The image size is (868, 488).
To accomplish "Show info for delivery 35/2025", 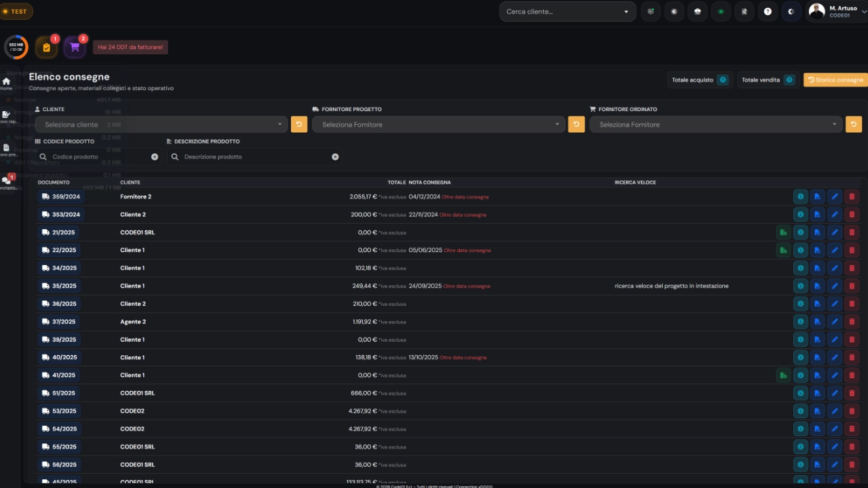I will point(801,286).
